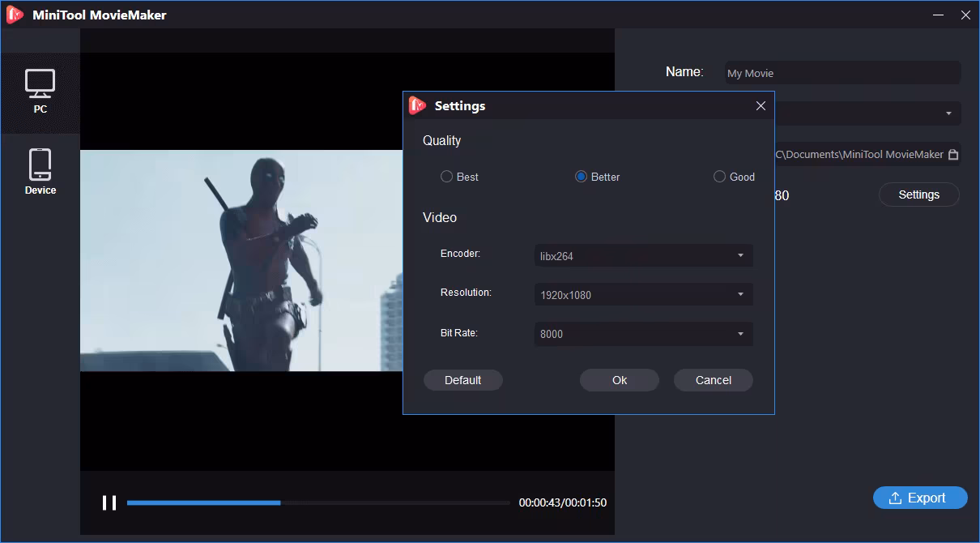Seek on the playback progress bar
The height and width of the screenshot is (543, 980).
[318, 502]
